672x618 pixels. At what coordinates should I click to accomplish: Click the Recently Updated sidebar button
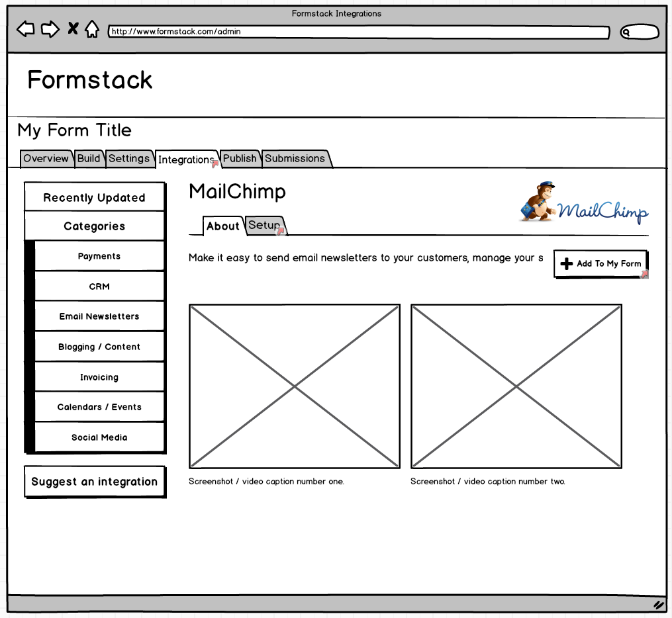[x=94, y=197]
